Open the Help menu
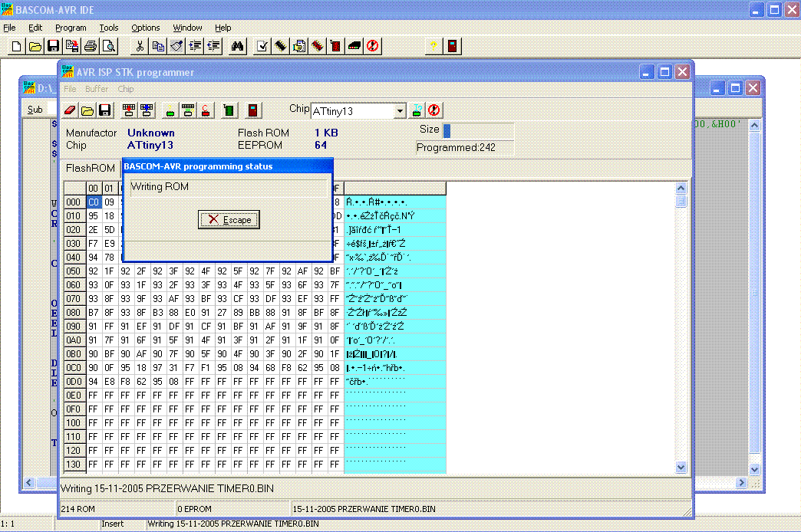Image resolution: width=801 pixels, height=532 pixels. (x=222, y=28)
